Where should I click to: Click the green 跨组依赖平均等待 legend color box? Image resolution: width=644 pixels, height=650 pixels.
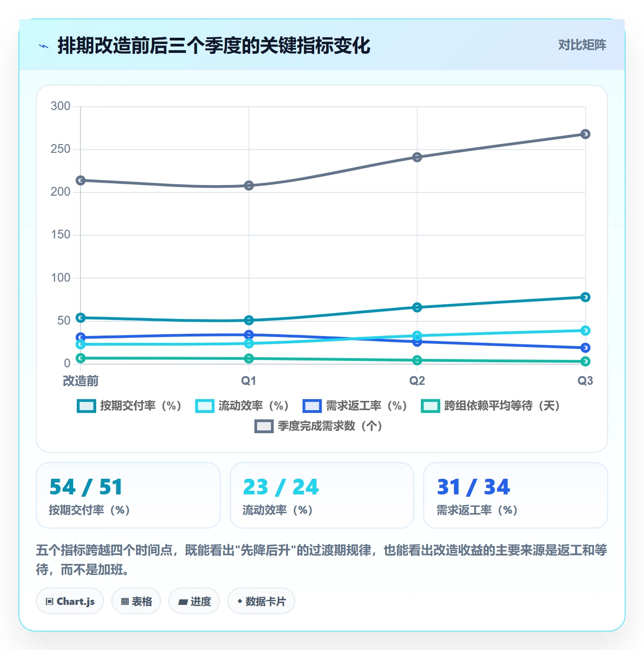click(x=431, y=406)
